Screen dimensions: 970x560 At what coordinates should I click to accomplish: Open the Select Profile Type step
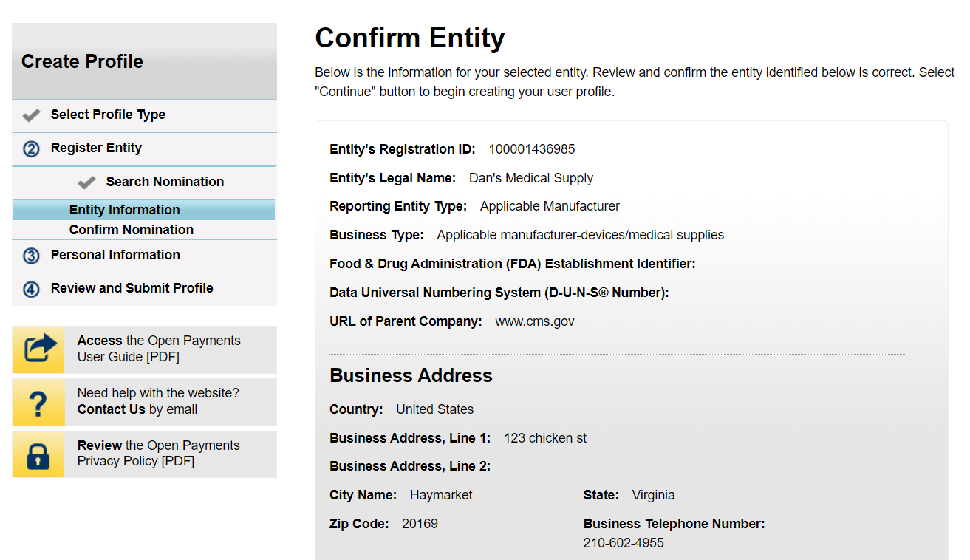point(108,115)
